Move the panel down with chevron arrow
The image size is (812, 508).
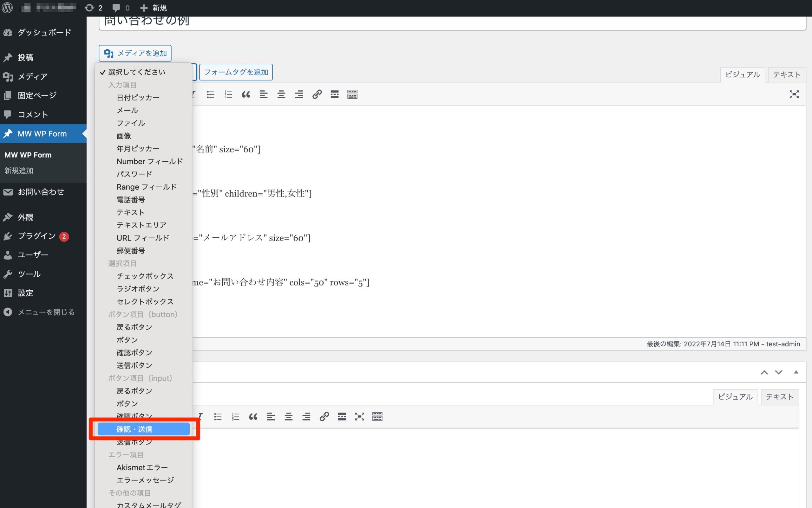point(778,372)
